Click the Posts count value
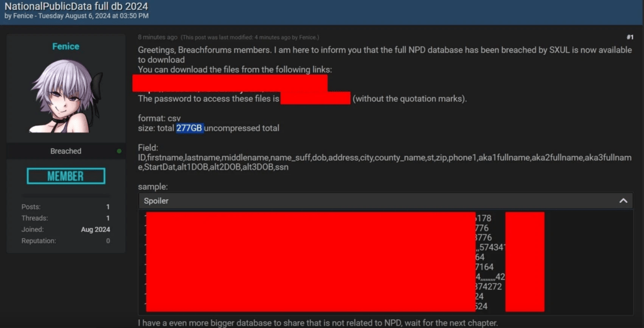This screenshot has width=644, height=328. (x=108, y=207)
